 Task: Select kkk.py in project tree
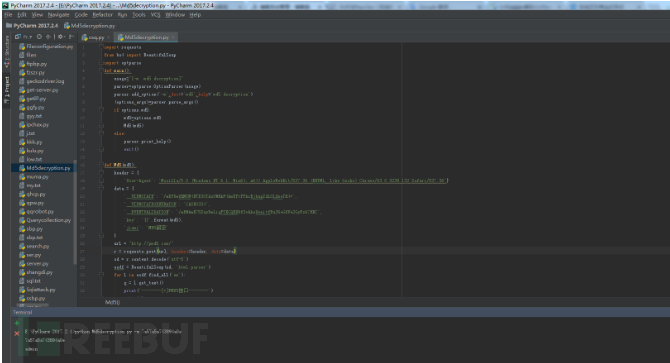point(34,142)
